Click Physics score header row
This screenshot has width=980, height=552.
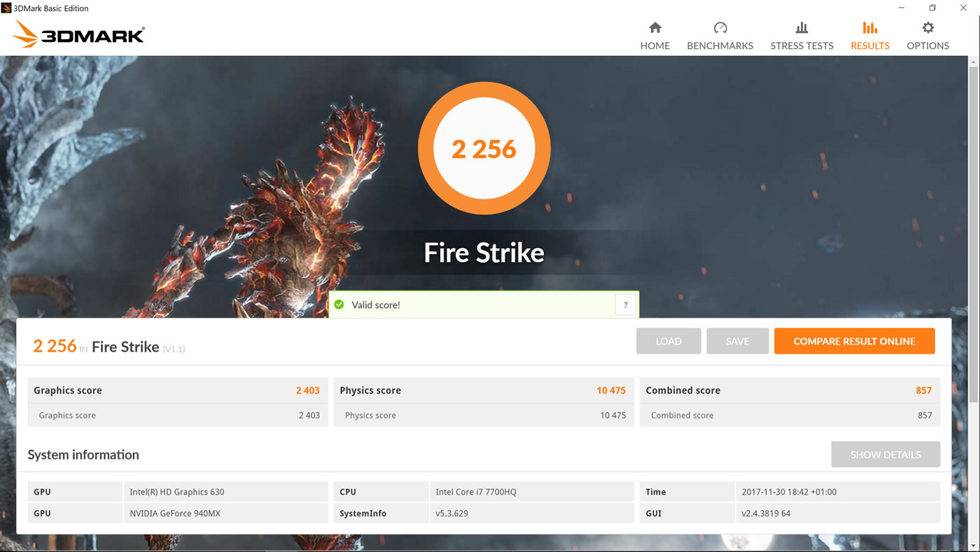(484, 390)
